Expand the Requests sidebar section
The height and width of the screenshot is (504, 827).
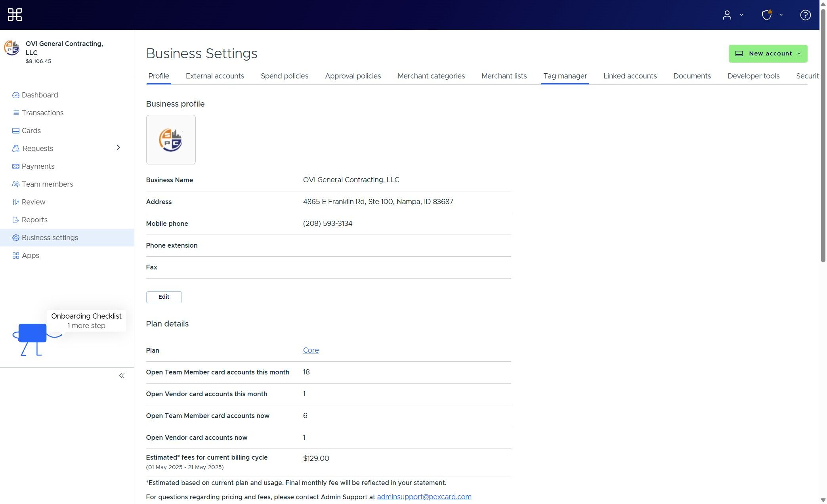pos(118,148)
